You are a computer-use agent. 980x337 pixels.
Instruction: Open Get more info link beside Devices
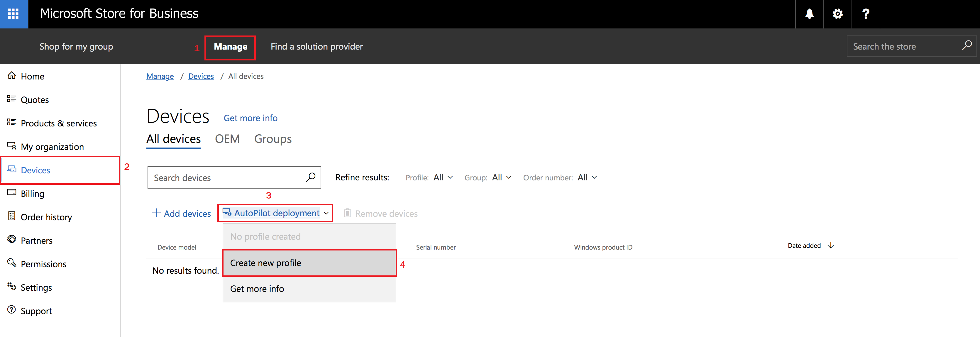coord(250,118)
